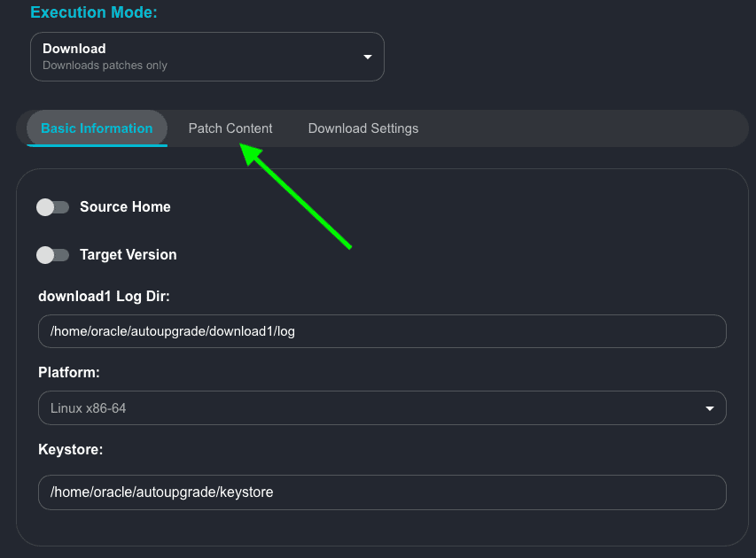This screenshot has width=756, height=558.
Task: Click the 'Downloads patches only' subtitle
Action: [x=105, y=66]
